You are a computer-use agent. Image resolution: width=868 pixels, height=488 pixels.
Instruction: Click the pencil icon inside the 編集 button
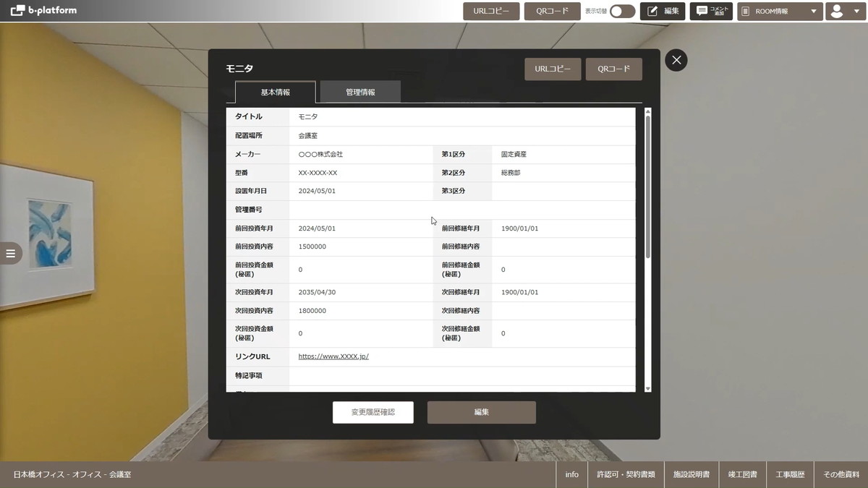click(650, 11)
